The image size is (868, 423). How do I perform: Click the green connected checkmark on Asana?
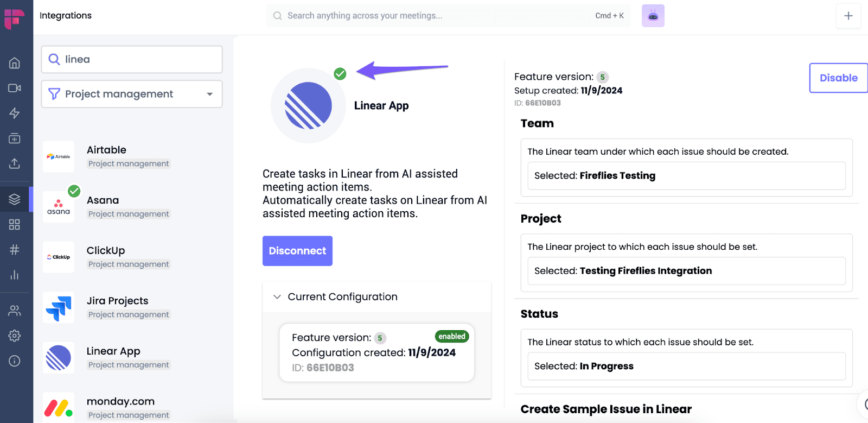point(74,191)
